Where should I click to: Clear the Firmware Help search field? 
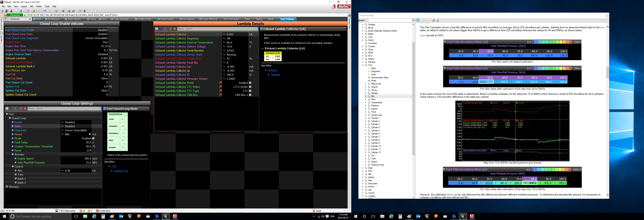pos(413,20)
